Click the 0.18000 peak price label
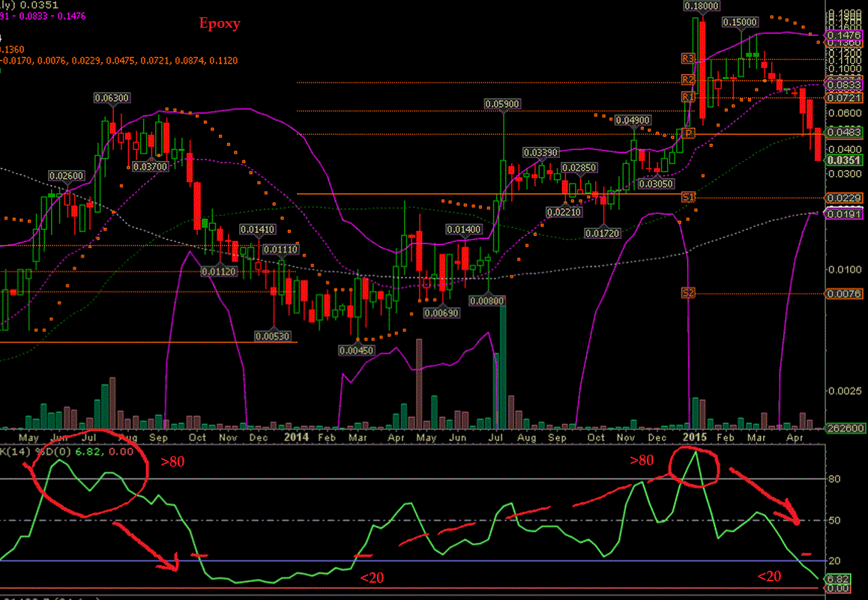Viewport: 868px width, 600px height. coord(702,6)
